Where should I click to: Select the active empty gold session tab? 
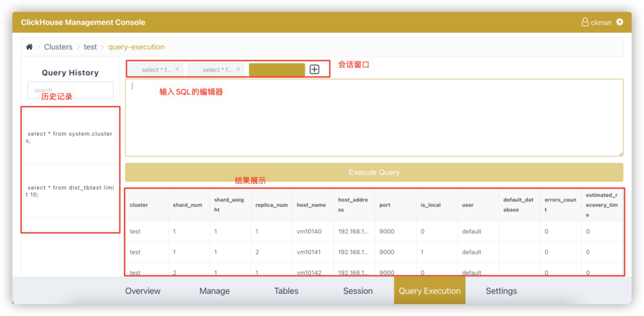click(277, 69)
